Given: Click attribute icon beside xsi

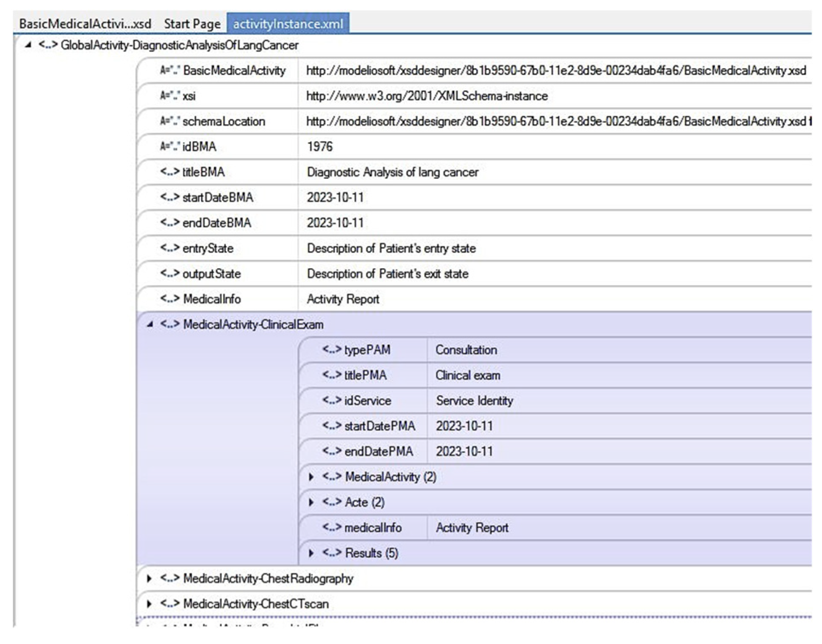Looking at the screenshot, I should (x=170, y=96).
